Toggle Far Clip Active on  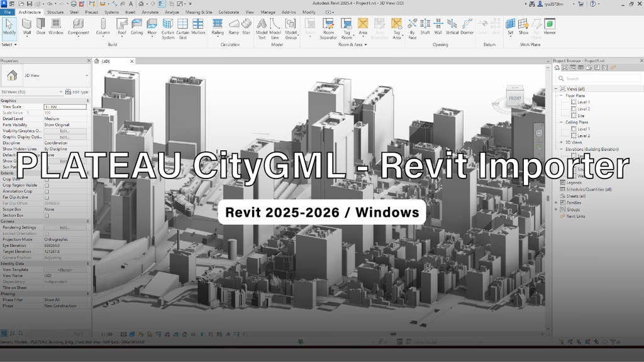click(47, 197)
